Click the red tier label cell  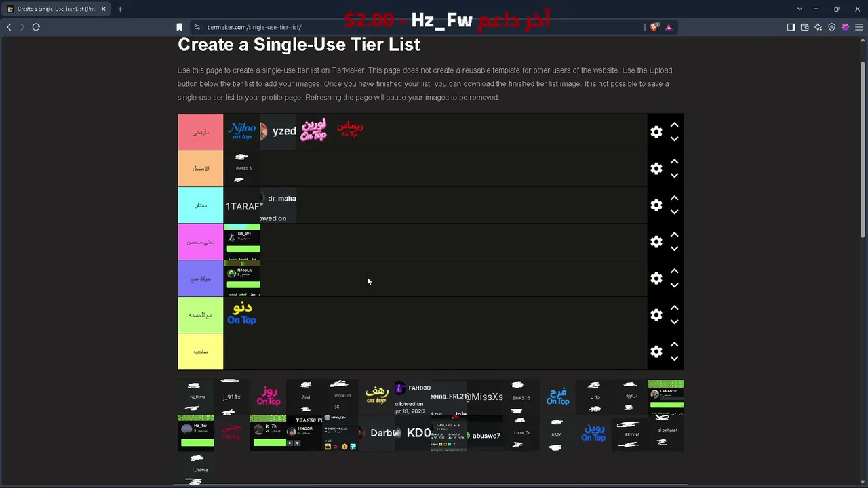point(201,132)
